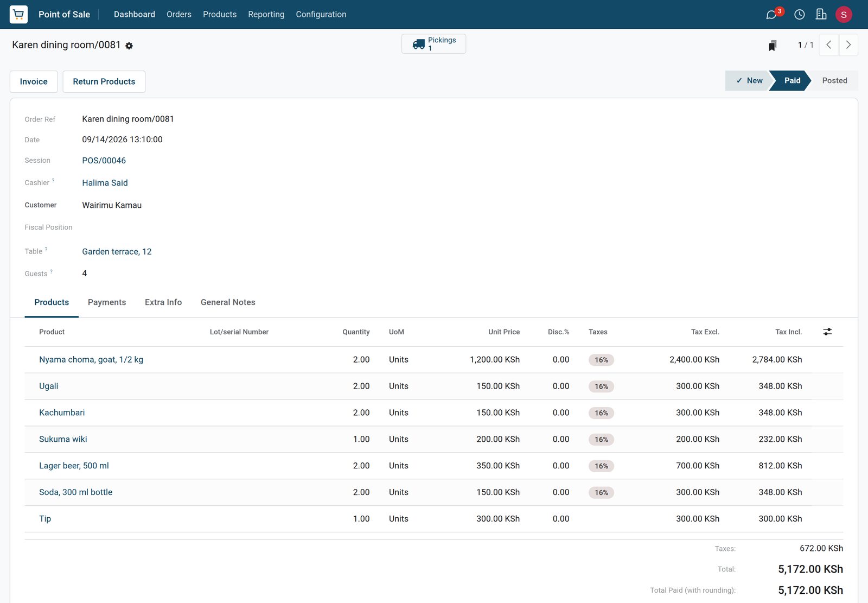
Task: Click the Invoice button
Action: click(34, 81)
